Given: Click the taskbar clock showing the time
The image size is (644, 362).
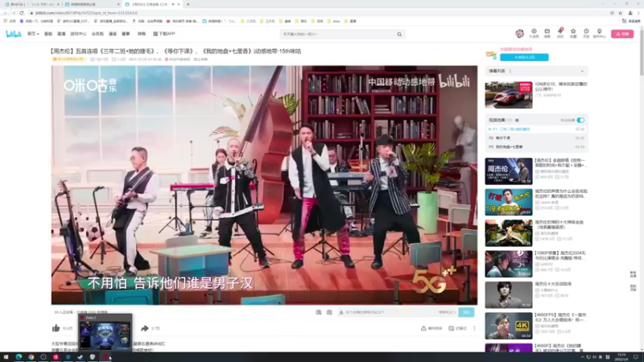Looking at the screenshot, I should tap(621, 357).
